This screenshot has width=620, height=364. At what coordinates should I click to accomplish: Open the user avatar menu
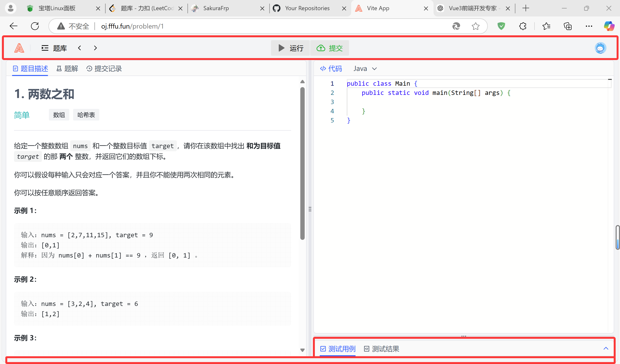600,48
